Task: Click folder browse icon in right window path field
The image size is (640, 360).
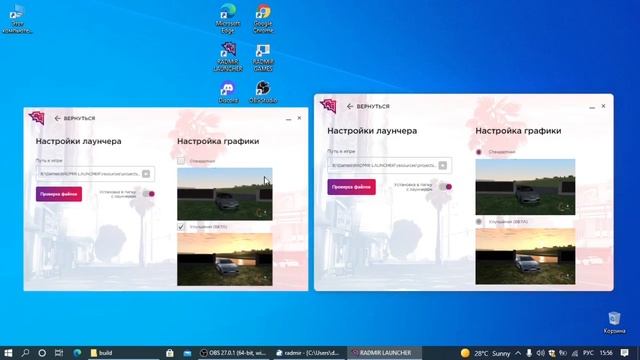Action: [442, 165]
